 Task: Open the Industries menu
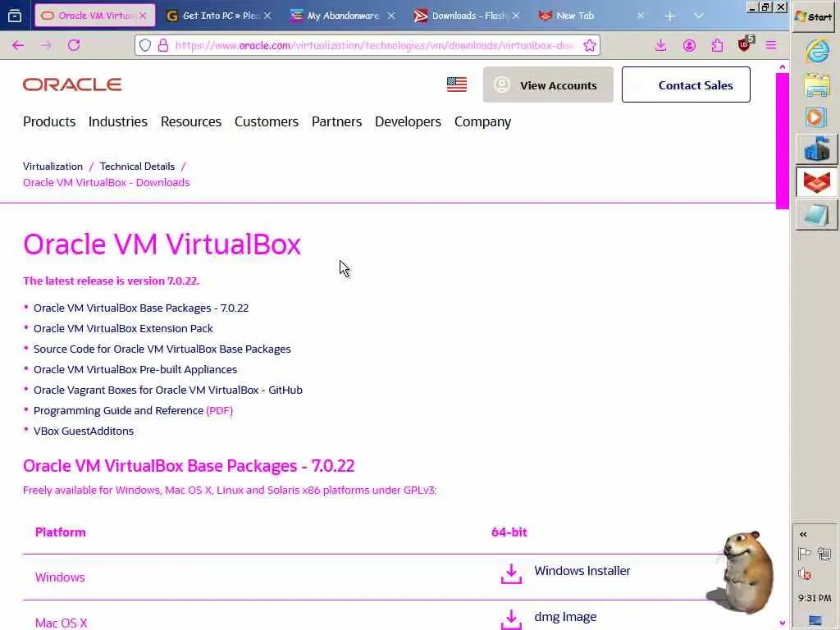[x=118, y=121]
